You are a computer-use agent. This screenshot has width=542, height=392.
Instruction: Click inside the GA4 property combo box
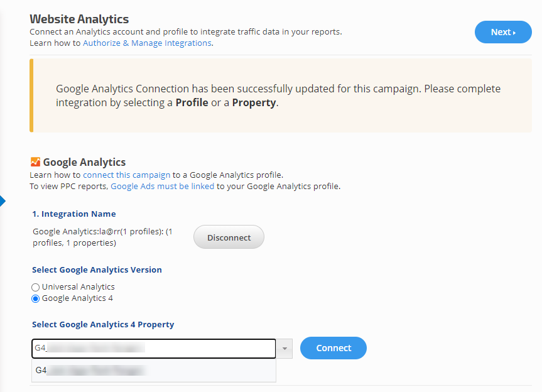[x=153, y=348]
